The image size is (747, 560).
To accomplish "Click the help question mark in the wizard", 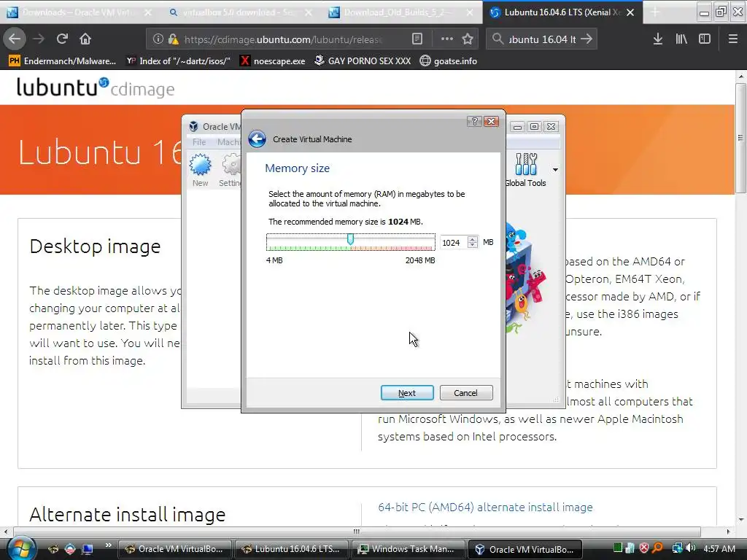I will [474, 122].
